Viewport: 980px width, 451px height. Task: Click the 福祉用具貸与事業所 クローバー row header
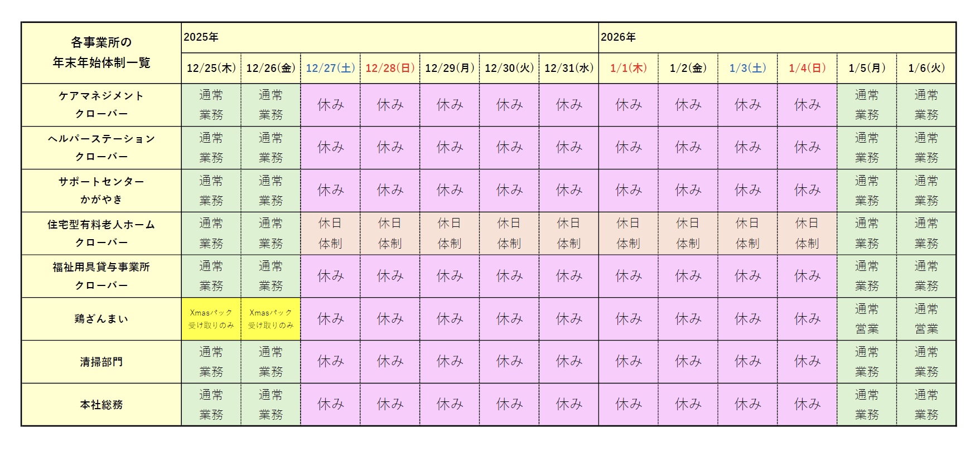pos(102,276)
